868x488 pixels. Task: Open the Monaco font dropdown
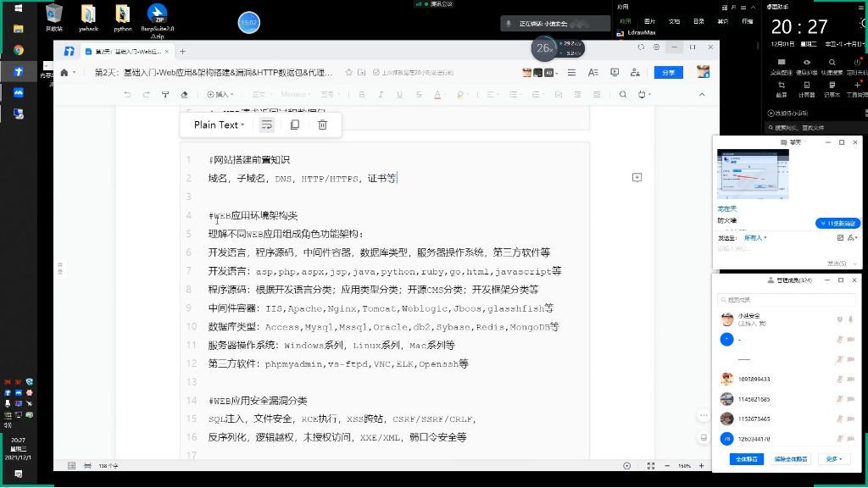click(x=296, y=95)
